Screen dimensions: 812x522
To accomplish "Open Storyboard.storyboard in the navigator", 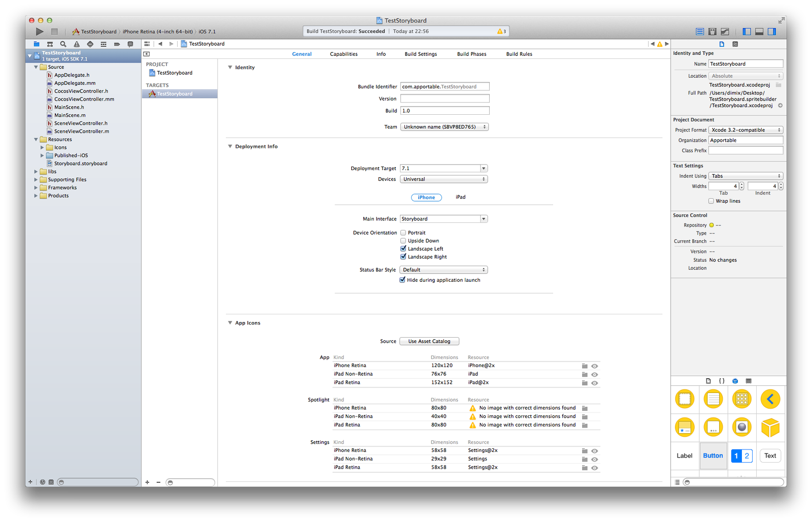I will (x=80, y=164).
